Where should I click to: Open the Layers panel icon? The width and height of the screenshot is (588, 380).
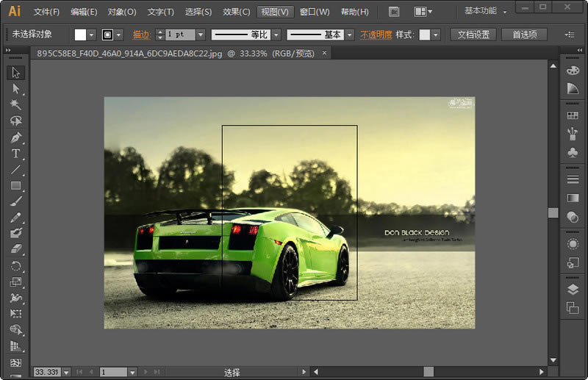573,290
